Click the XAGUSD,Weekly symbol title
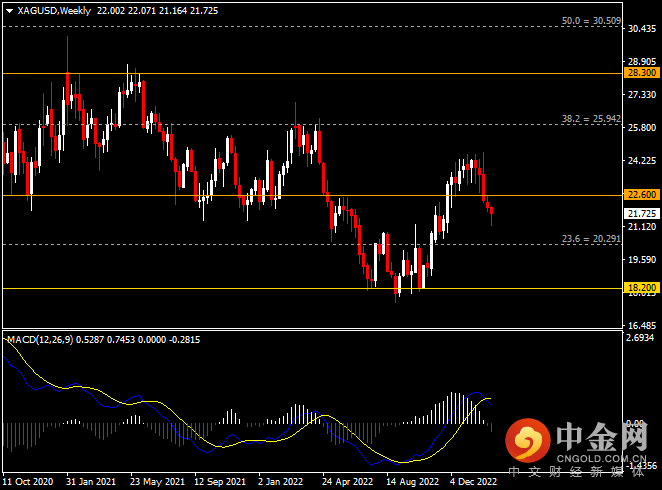The width and height of the screenshot is (662, 490). [51, 10]
